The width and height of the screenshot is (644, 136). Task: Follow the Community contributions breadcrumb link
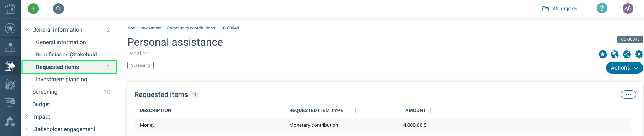[191, 28]
